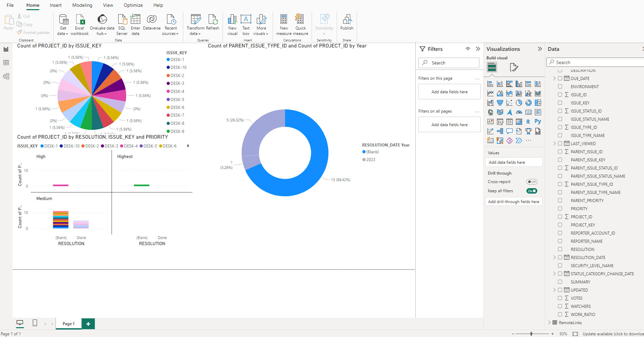Expand the RESOLUTION_DATE field hierarchy
The height and width of the screenshot is (337, 644).
pos(555,258)
